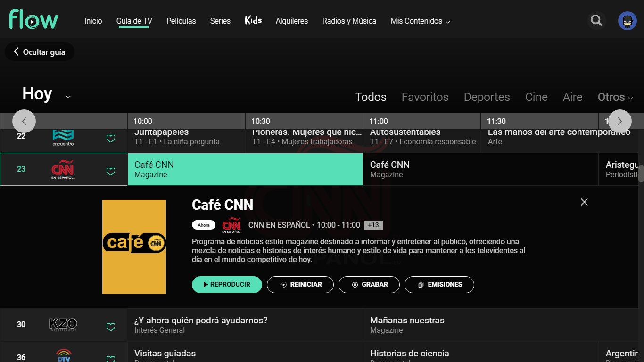Select the Café CNN 11:00 program

click(481, 169)
